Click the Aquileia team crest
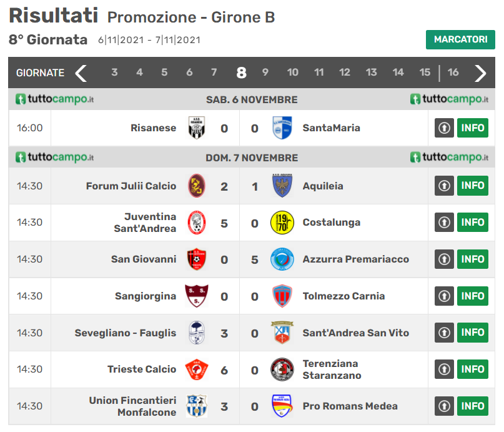This screenshot has width=504, height=432. [282, 186]
